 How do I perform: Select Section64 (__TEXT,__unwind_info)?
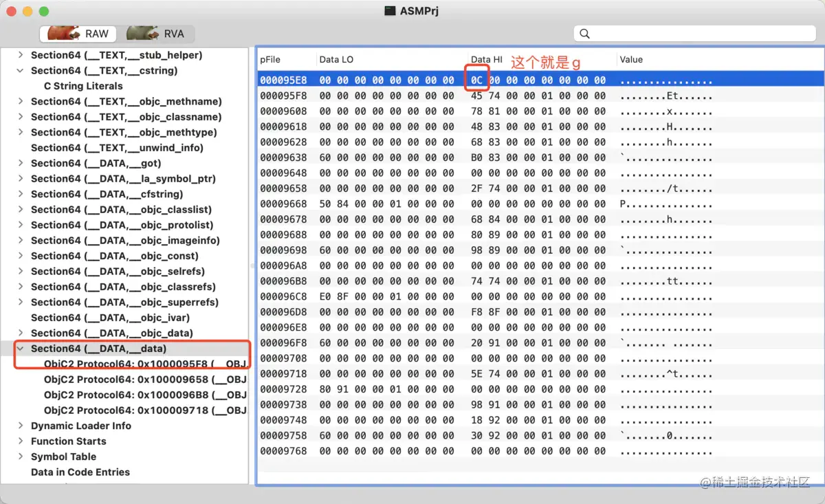(x=117, y=148)
